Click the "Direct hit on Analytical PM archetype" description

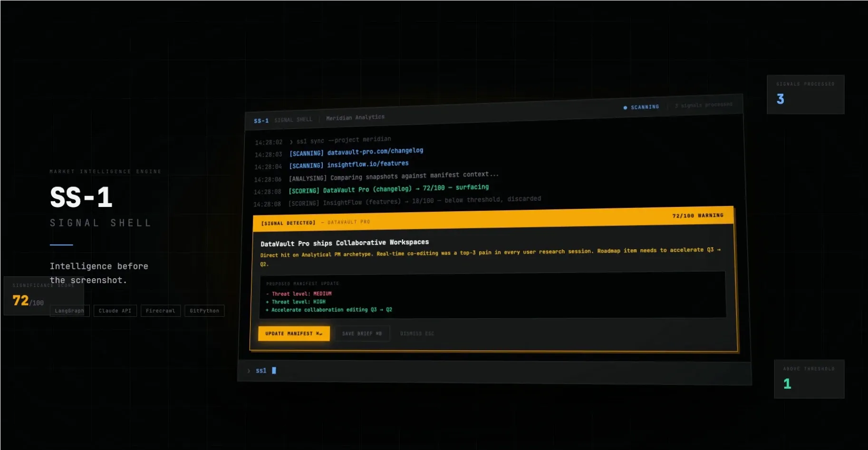tap(491, 256)
